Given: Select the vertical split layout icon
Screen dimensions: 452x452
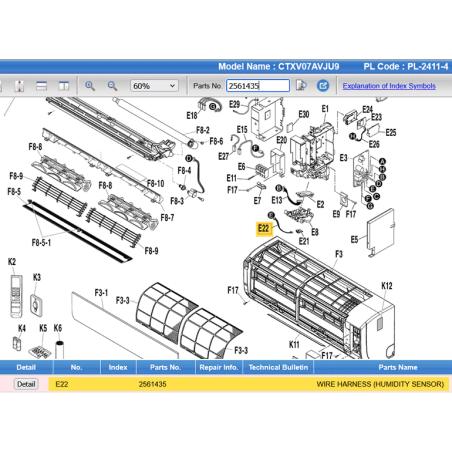Looking at the screenshot, I should pos(64,86).
